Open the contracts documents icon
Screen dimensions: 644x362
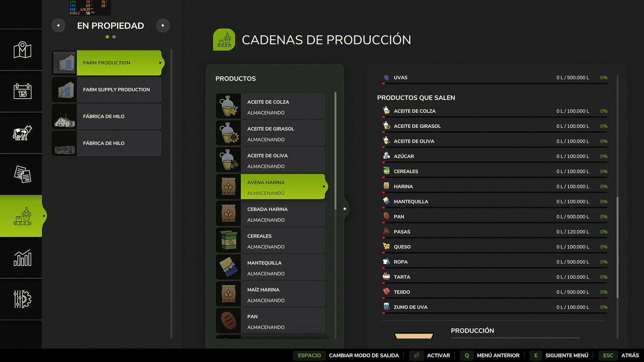(x=22, y=174)
